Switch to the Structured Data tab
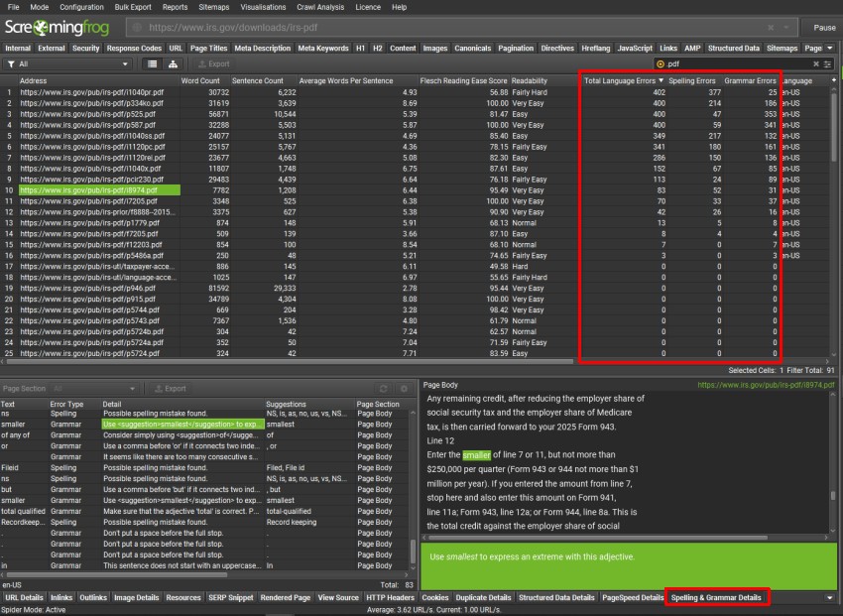 733,48
